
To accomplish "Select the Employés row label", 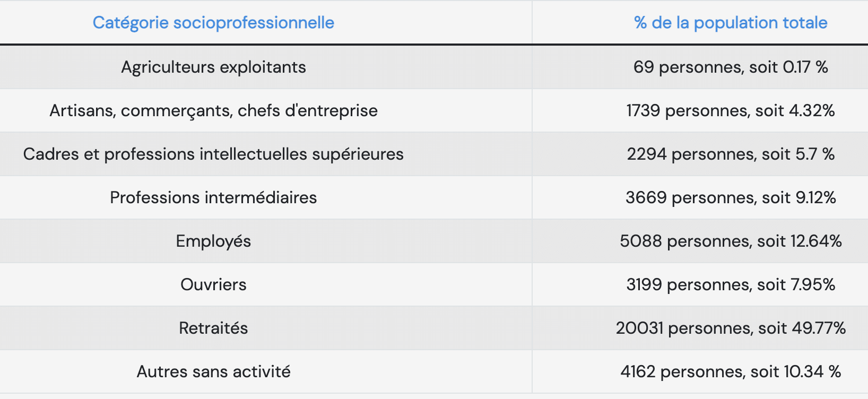I will 213,241.
